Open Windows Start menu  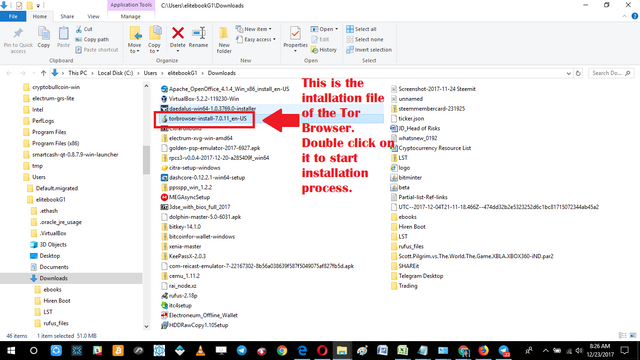[11, 351]
